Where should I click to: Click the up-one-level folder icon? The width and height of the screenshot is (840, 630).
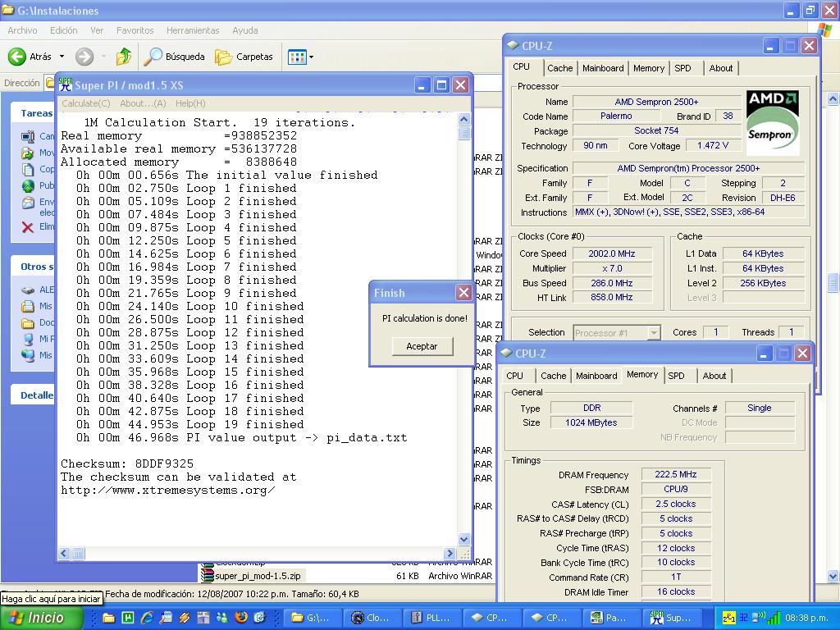click(x=124, y=57)
